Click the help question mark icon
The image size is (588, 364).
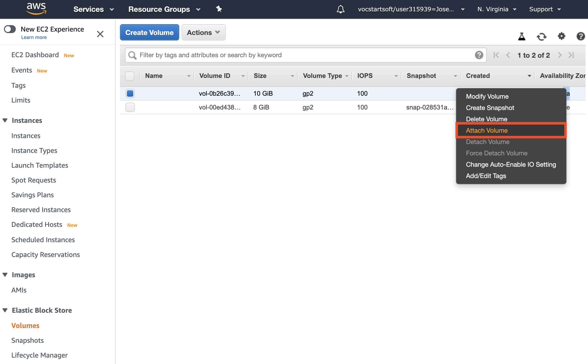point(580,36)
